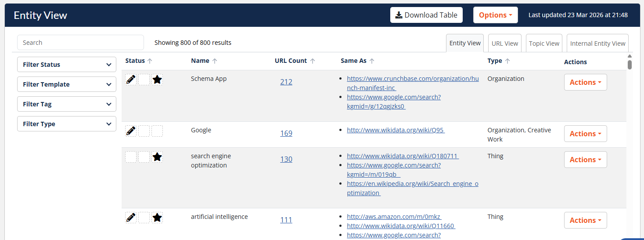Viewport: 644px width, 240px height.
Task: Expand the Filter Tag dropdown
Action: (x=67, y=104)
